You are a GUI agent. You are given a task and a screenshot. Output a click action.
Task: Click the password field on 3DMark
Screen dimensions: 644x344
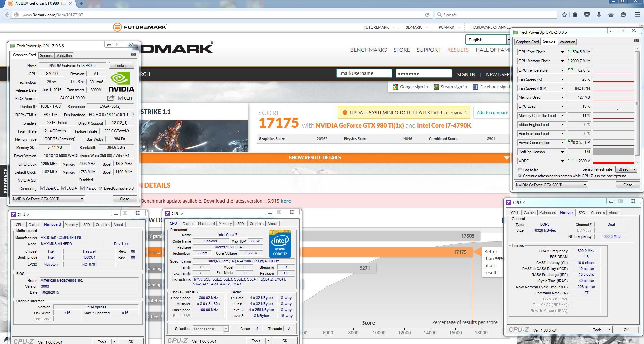point(424,73)
